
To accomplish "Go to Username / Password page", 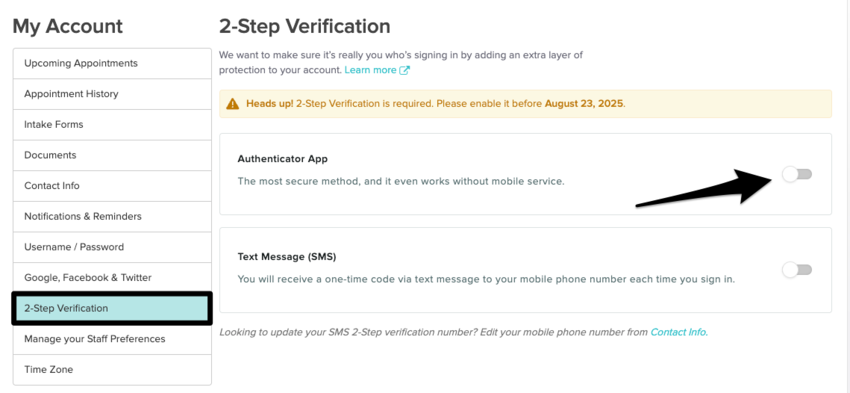I will pos(112,247).
